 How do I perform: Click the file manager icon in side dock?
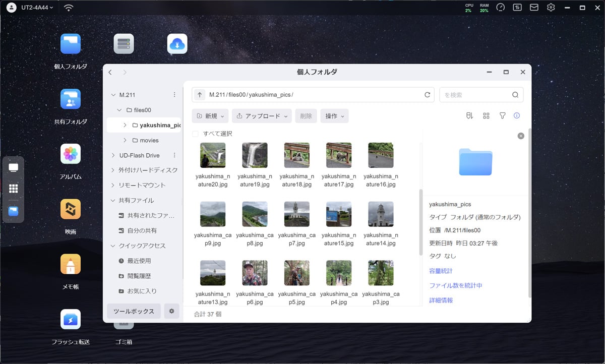[14, 211]
